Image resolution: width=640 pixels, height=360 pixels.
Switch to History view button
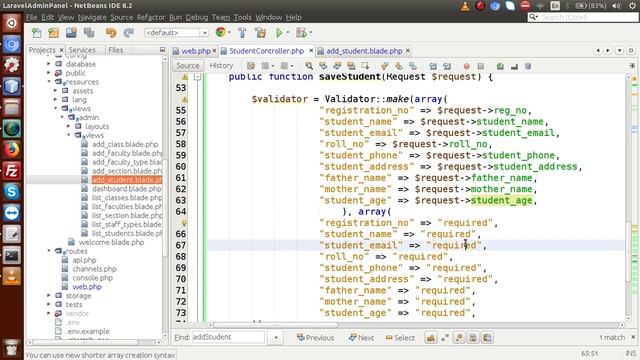(x=221, y=66)
